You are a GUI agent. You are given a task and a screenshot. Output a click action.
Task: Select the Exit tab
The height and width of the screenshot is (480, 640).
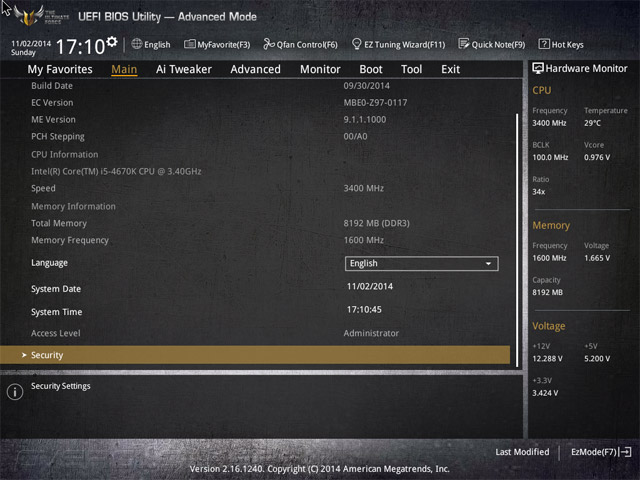tap(451, 69)
